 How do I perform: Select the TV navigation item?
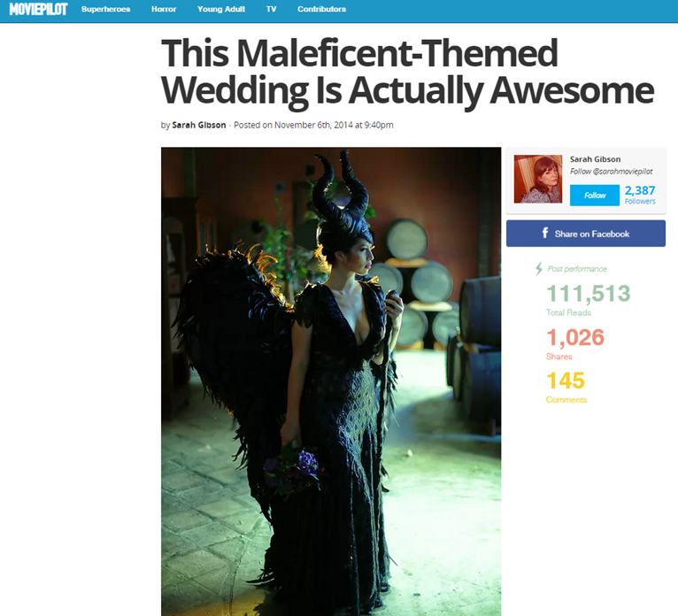pos(271,9)
